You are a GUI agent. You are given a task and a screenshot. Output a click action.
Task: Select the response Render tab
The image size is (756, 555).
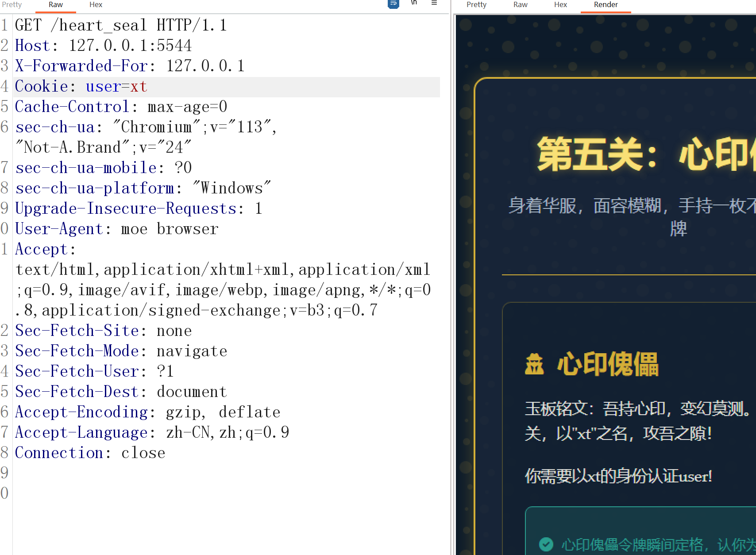point(606,5)
